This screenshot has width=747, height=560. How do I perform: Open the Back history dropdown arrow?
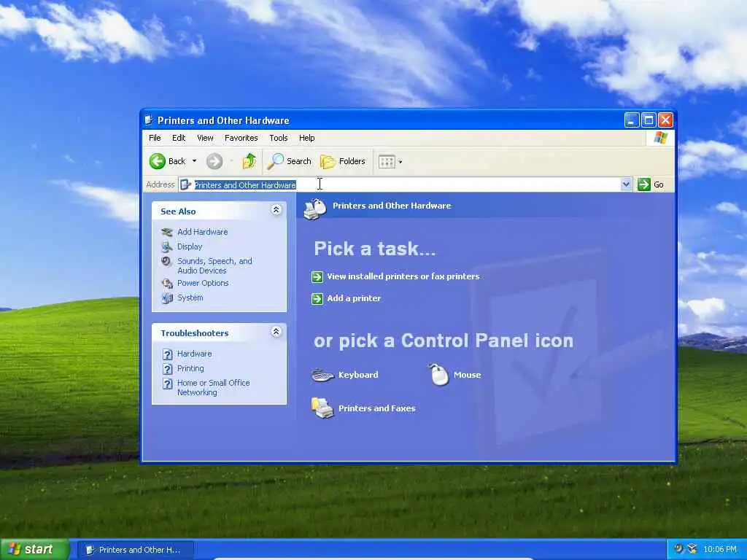pyautogui.click(x=194, y=161)
